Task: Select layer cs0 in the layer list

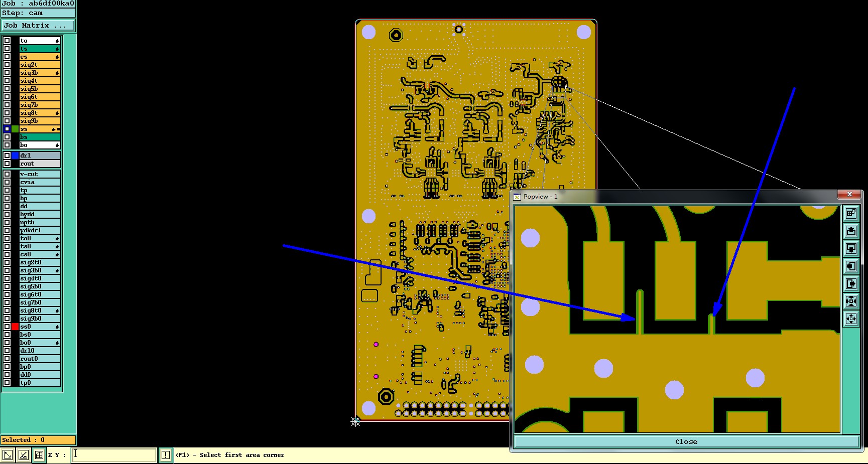Action: tap(40, 254)
